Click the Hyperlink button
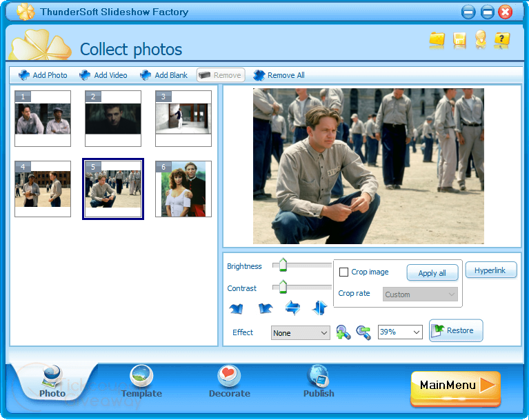 [491, 270]
